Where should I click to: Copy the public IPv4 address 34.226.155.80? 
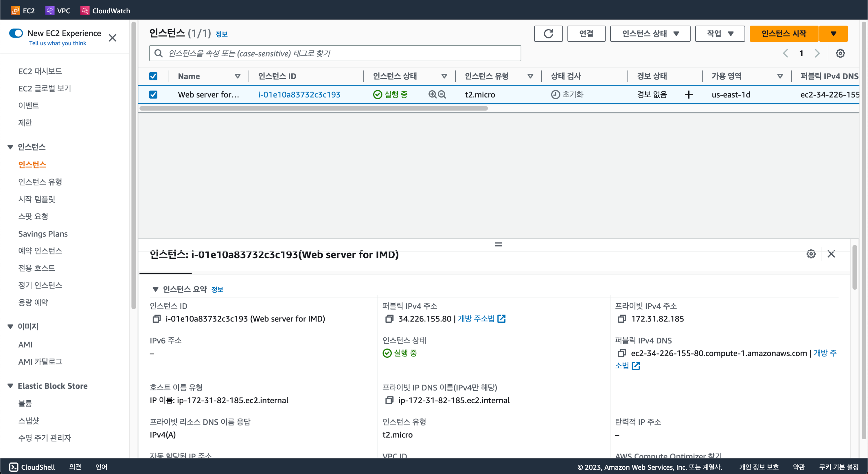click(389, 319)
